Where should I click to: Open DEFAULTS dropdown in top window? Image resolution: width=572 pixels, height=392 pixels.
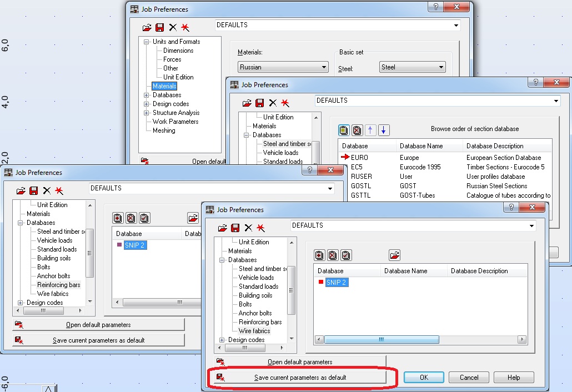point(456,25)
